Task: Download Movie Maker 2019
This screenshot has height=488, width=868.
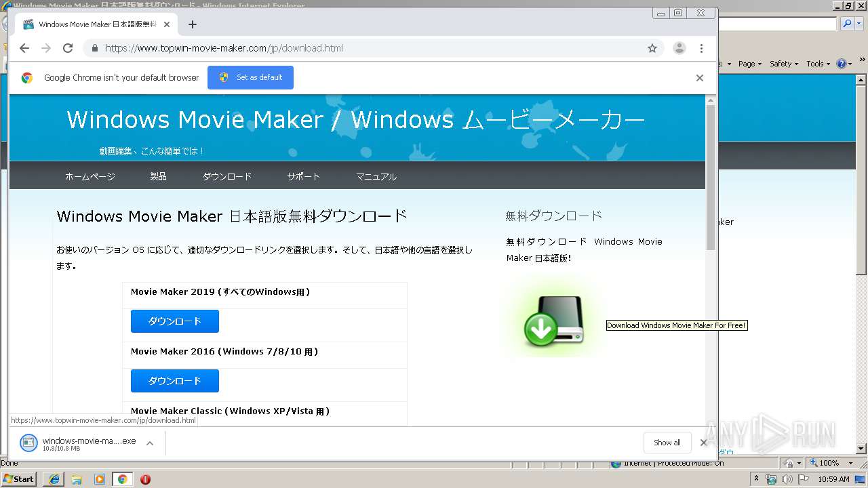Action: coord(175,321)
